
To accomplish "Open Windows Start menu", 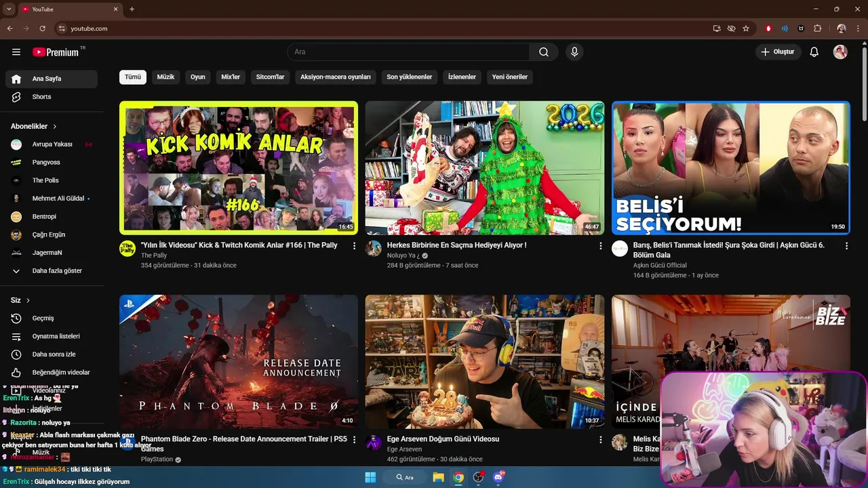I will [x=370, y=477].
